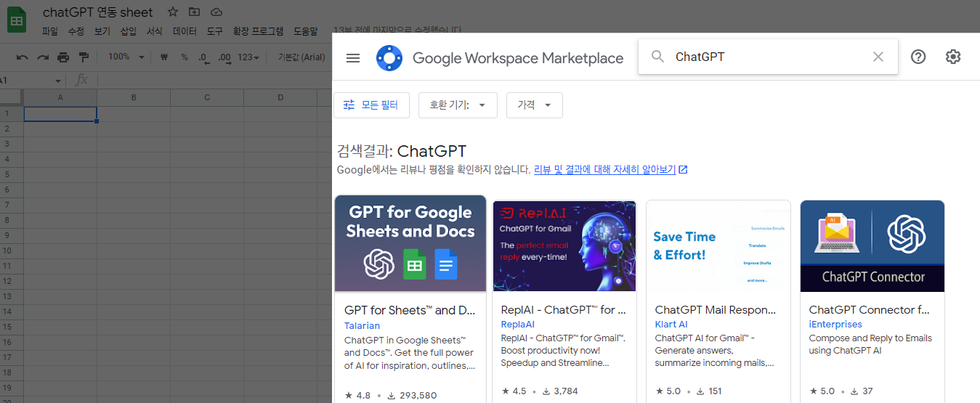Decrease decimal places in toolbar
980x403 pixels.
click(x=203, y=57)
